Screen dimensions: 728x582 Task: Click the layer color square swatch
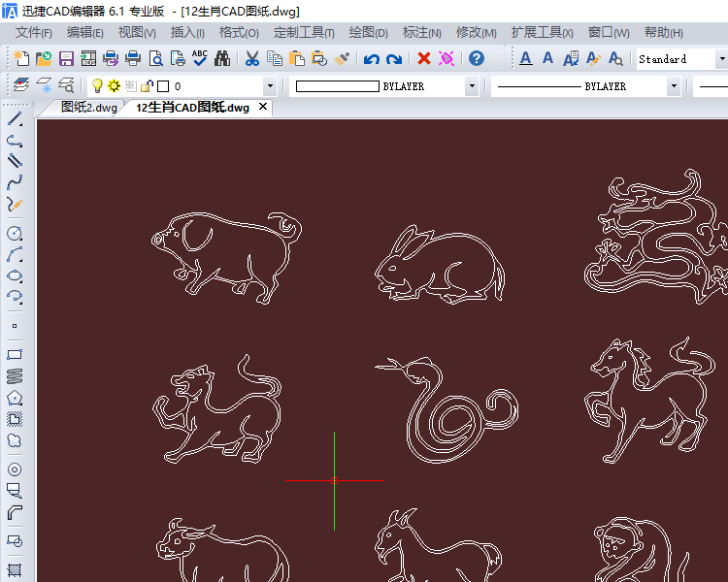click(163, 86)
